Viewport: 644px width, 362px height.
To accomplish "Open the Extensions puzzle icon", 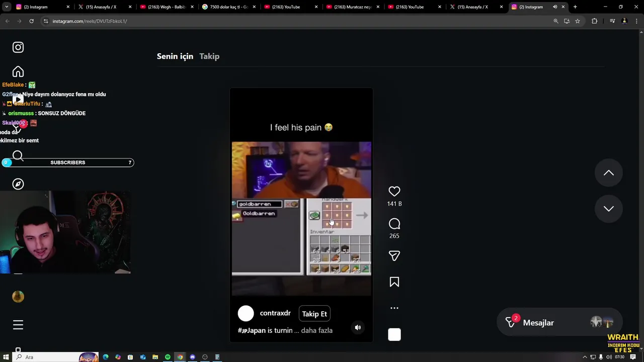I will [x=595, y=21].
